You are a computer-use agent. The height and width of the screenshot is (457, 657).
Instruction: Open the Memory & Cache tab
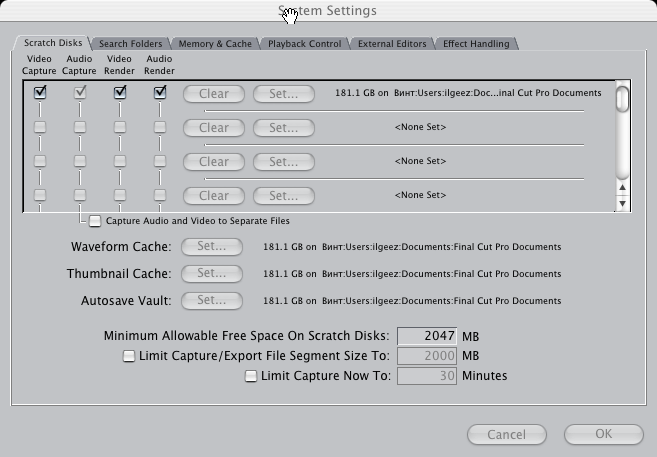[x=215, y=44]
